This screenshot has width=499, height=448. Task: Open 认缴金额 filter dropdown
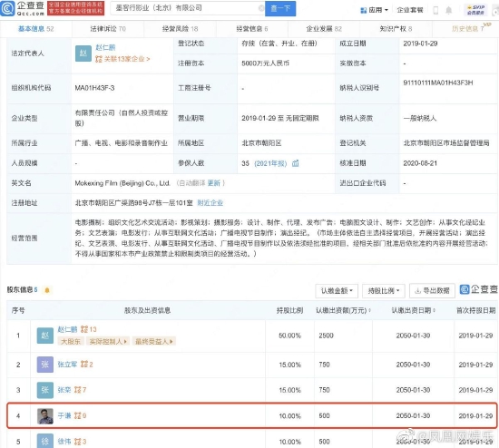337,291
